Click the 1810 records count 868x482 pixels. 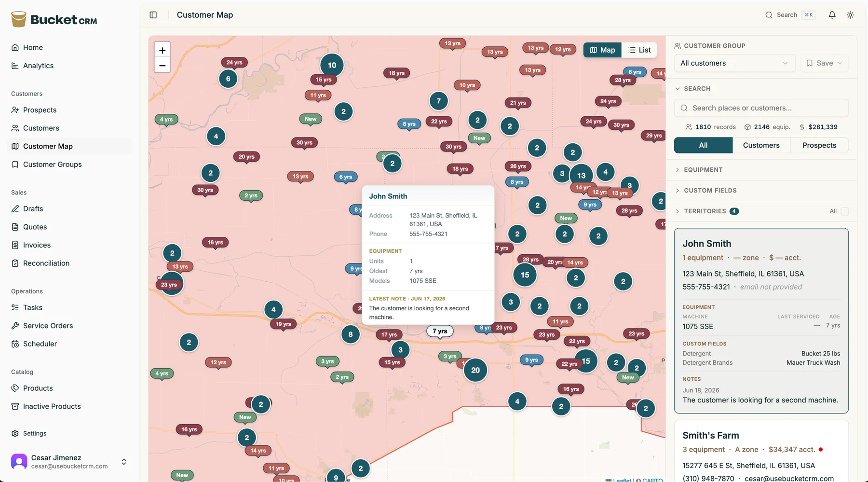[x=711, y=127]
